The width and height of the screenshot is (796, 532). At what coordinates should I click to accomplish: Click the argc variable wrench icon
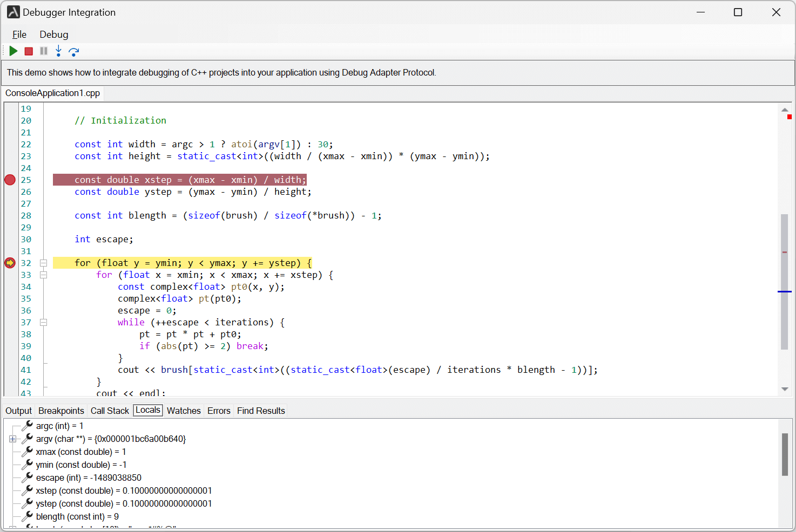pos(28,426)
